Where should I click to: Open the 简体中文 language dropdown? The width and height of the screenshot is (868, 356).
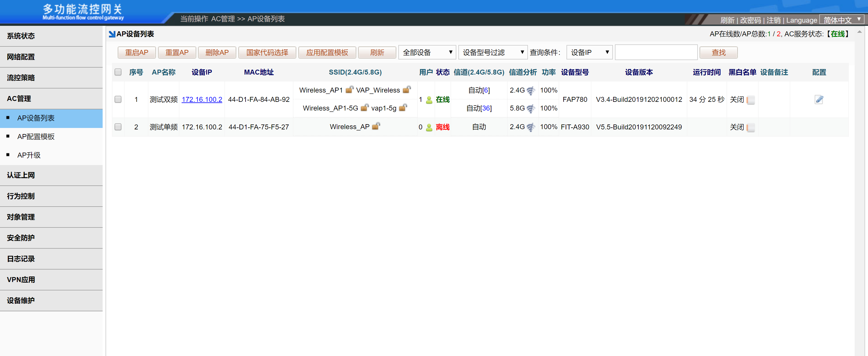(x=842, y=20)
